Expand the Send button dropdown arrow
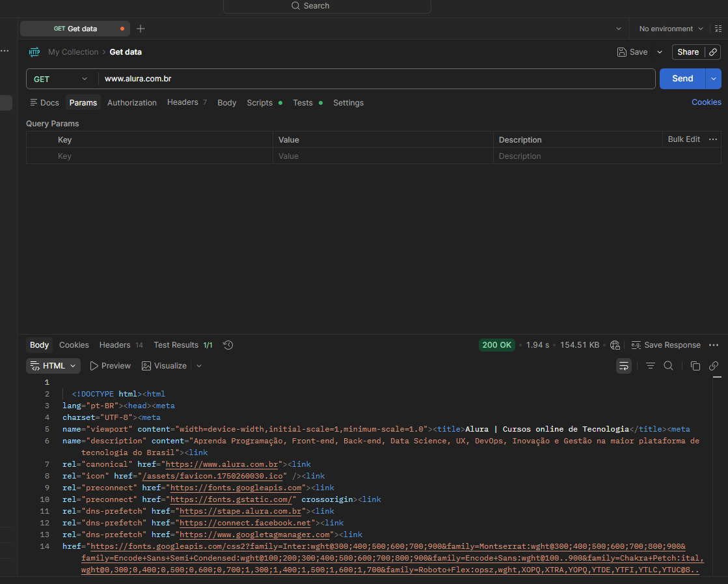 pyautogui.click(x=714, y=79)
